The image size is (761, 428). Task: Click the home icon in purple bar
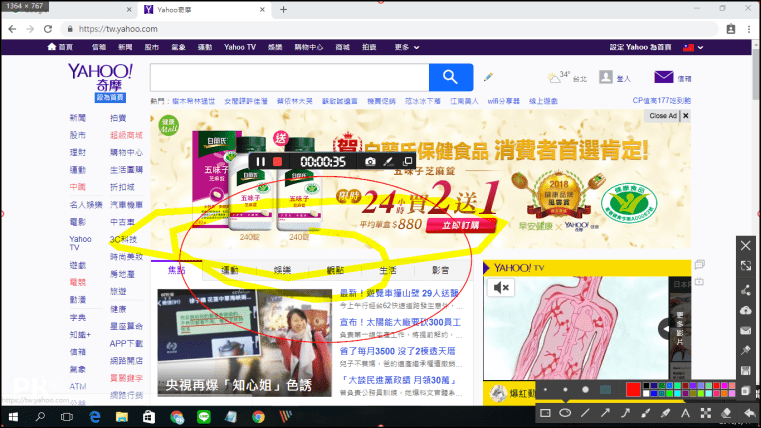click(51, 47)
